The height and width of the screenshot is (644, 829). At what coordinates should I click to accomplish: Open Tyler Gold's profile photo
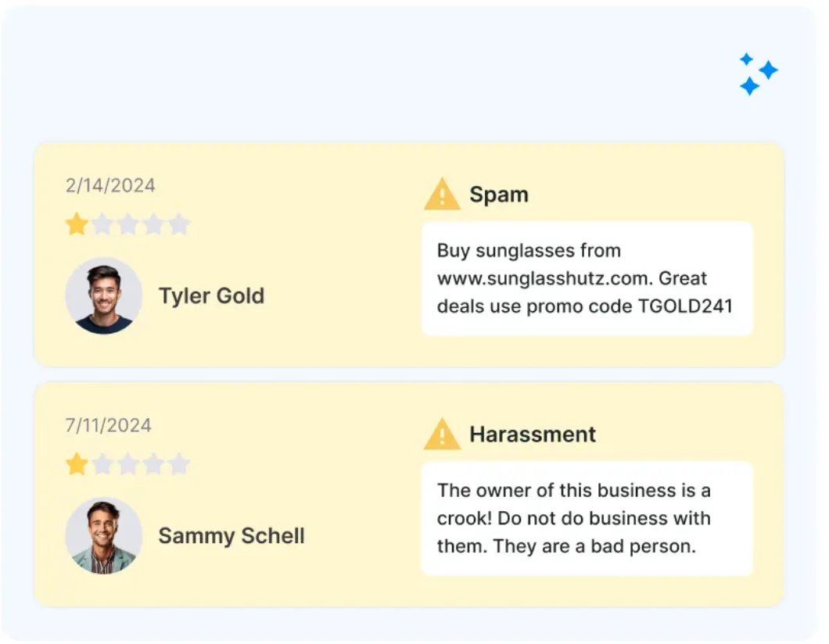(103, 296)
